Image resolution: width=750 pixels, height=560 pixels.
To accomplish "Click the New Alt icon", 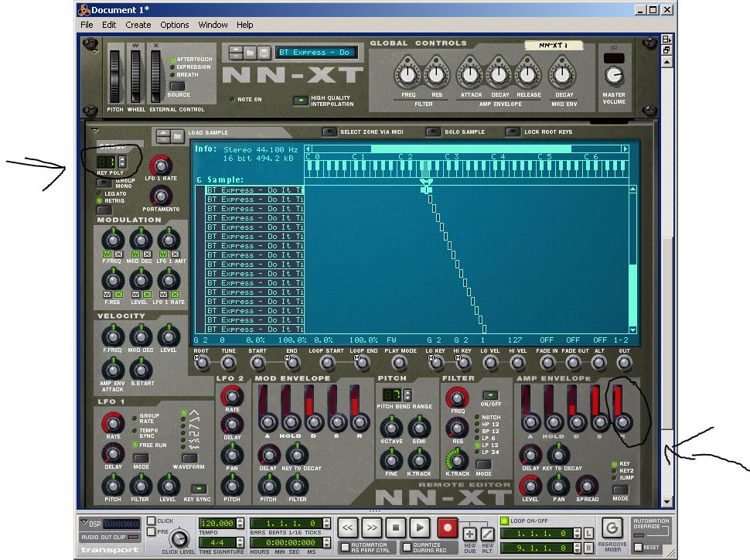I will tap(487, 534).
